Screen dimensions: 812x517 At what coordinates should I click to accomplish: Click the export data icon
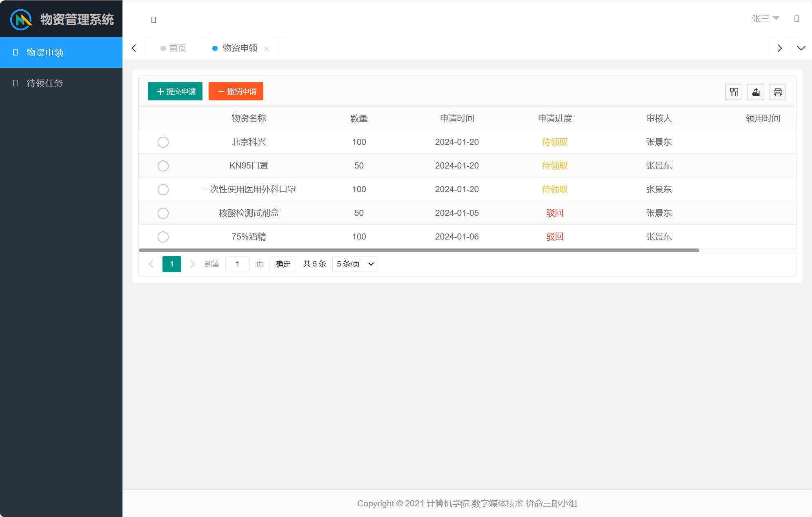click(x=755, y=92)
